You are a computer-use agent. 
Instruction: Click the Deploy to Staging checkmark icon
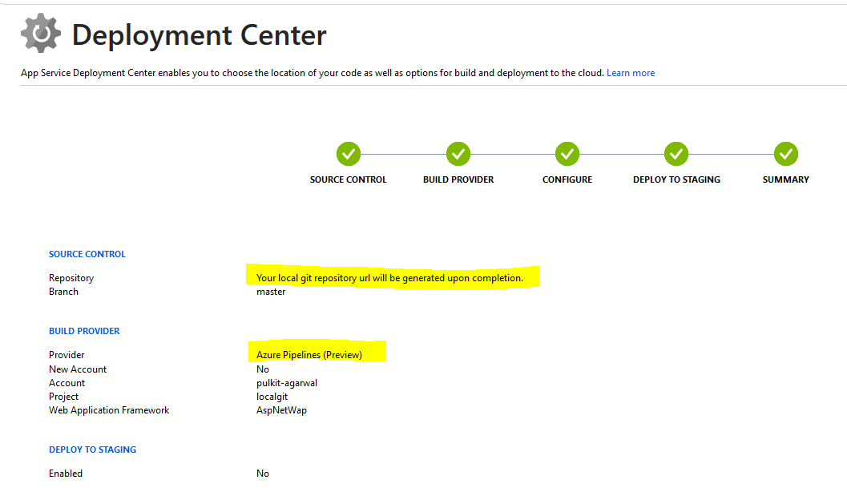(x=676, y=154)
